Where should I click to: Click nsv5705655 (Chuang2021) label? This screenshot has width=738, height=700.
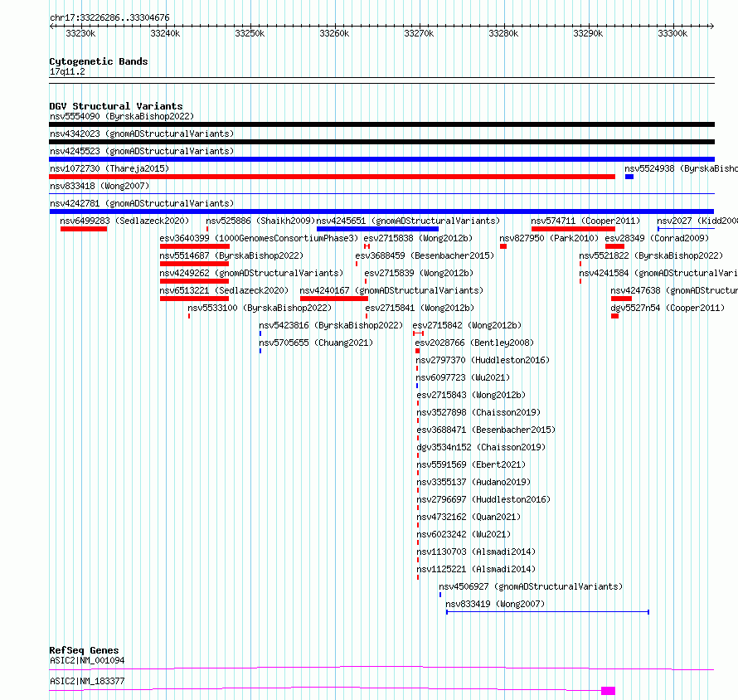pos(316,343)
